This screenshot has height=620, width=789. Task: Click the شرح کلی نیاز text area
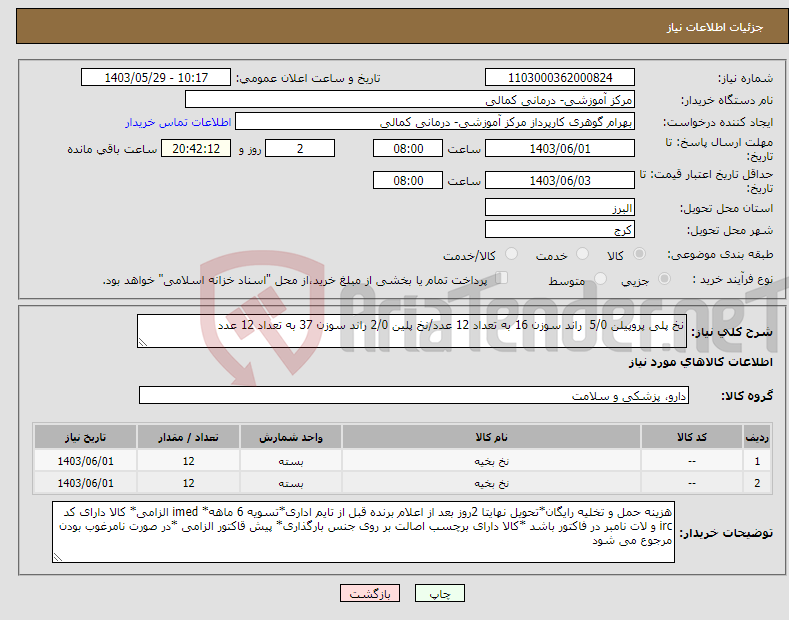(x=412, y=331)
